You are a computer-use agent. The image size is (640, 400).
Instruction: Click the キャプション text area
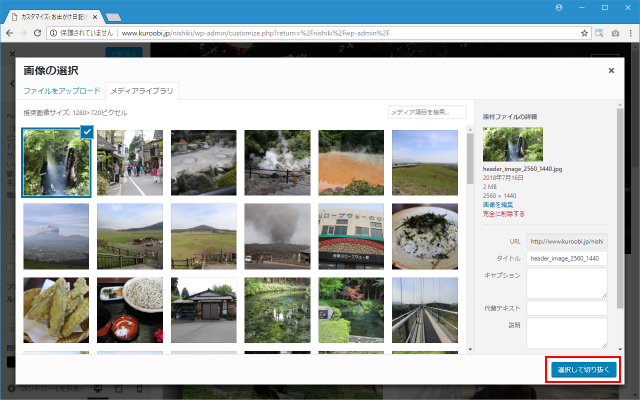[566, 282]
